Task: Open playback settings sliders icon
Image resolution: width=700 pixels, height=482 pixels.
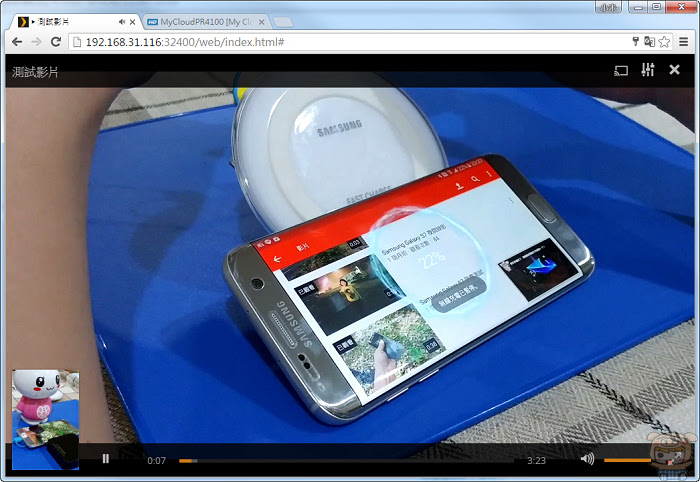Action: (648, 70)
